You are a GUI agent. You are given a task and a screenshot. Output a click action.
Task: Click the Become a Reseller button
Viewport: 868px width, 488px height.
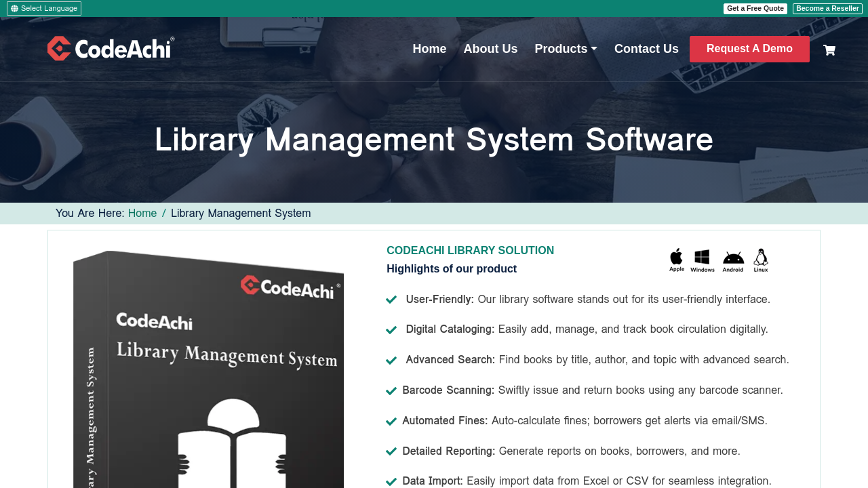pos(827,9)
